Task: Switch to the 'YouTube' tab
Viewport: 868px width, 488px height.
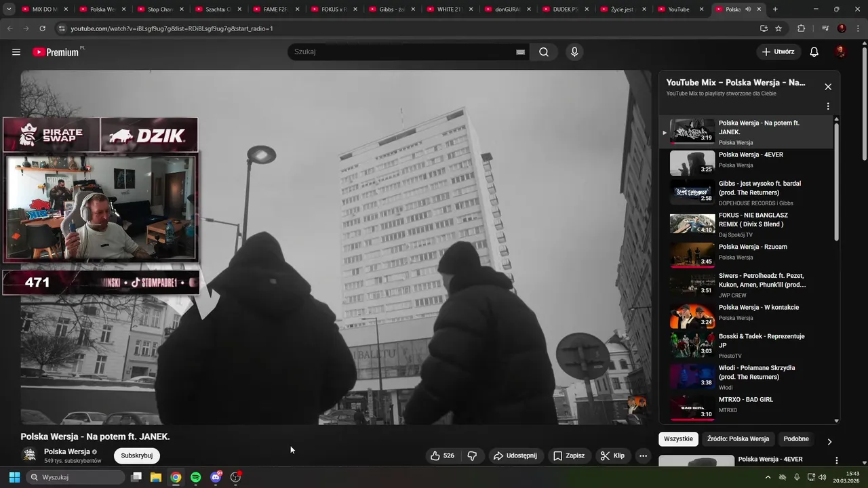Action: 679,9
